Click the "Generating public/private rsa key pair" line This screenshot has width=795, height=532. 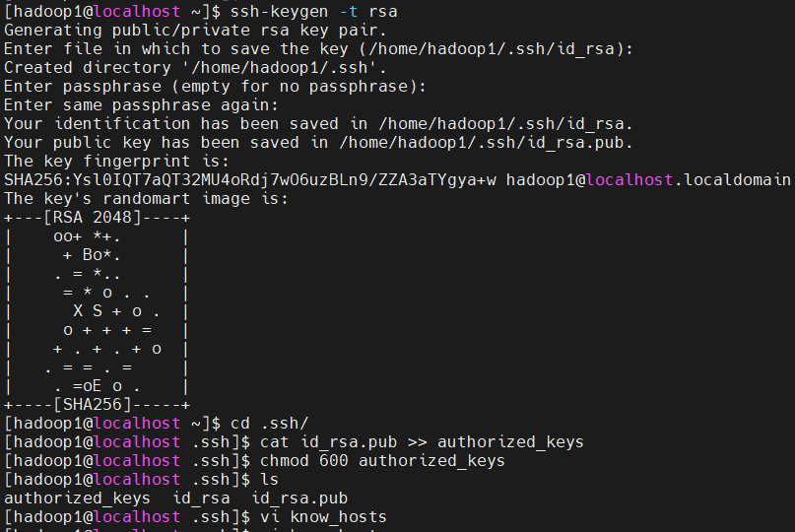tap(195, 30)
